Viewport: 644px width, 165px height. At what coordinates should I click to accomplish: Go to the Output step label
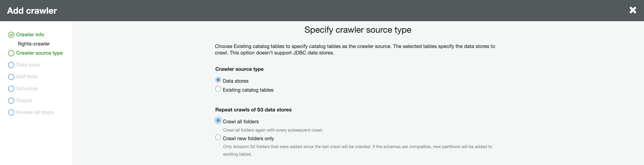24,100
